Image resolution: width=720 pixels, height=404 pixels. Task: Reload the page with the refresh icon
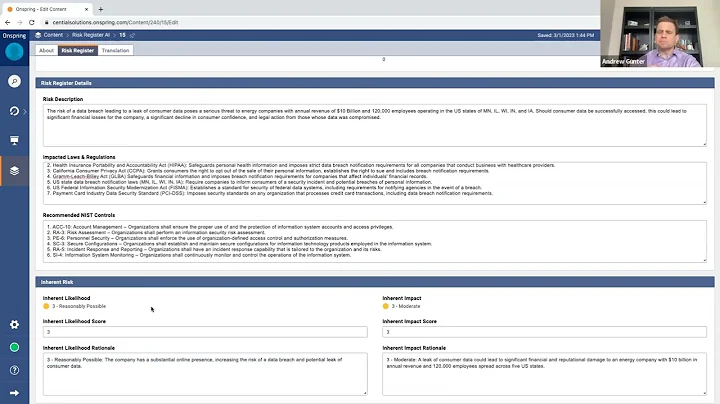click(32, 22)
